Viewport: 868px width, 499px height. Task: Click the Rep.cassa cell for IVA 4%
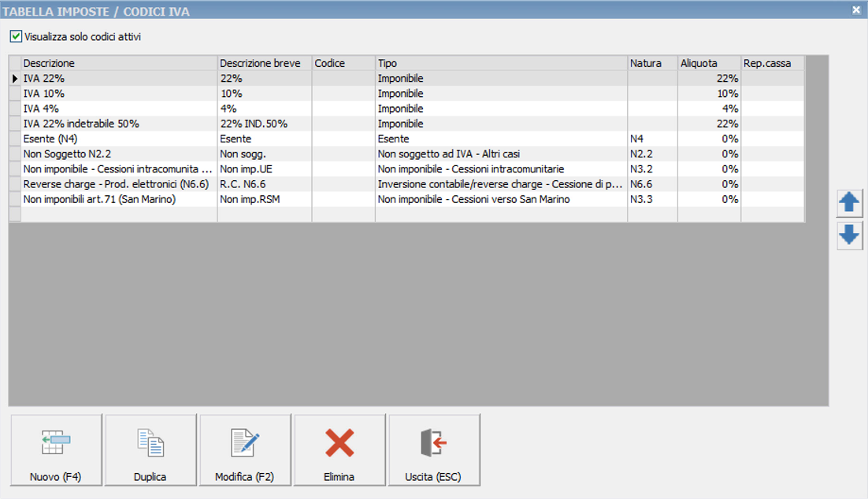pos(771,109)
